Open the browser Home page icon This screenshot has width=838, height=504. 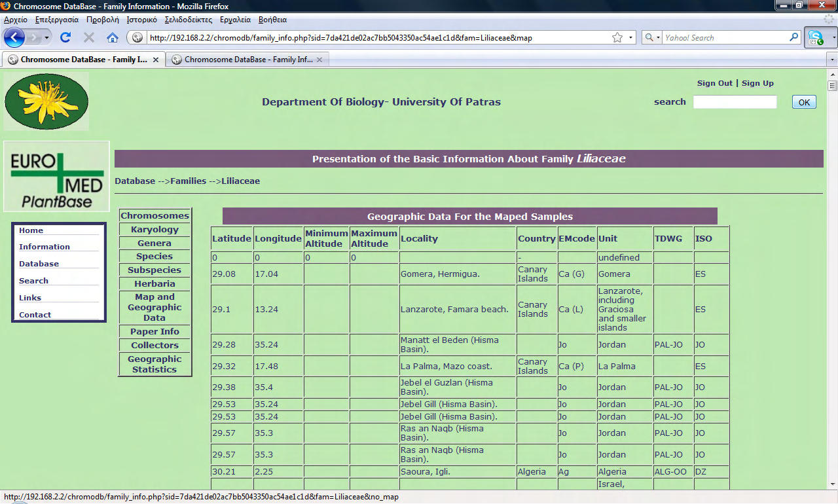pos(113,37)
